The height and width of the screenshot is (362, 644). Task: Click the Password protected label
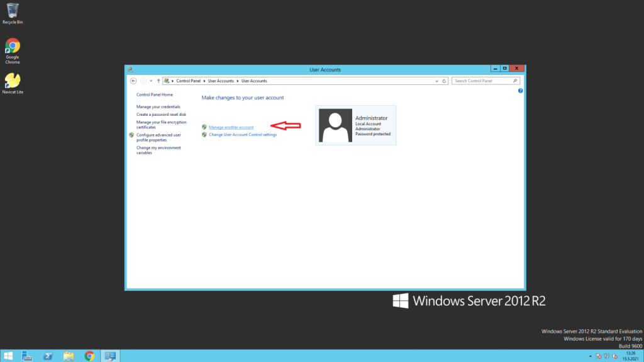tap(372, 134)
